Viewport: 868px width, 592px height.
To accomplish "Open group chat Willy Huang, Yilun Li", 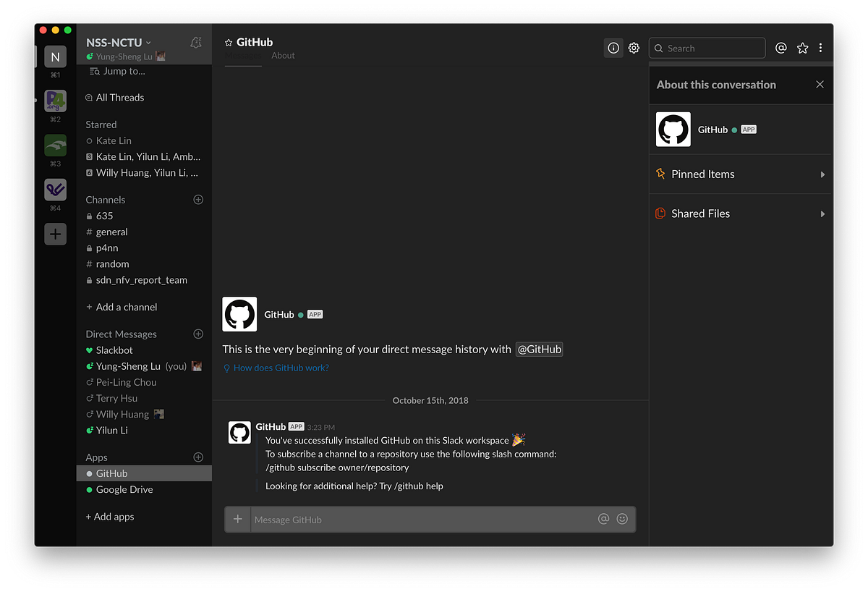I will tap(144, 172).
